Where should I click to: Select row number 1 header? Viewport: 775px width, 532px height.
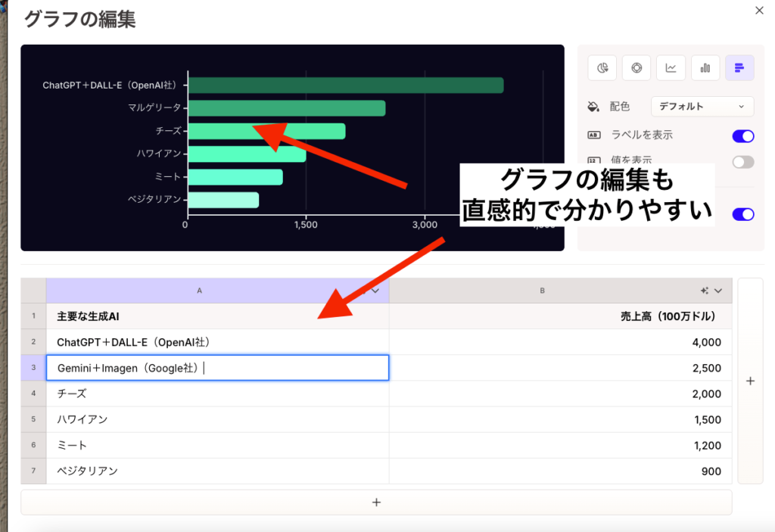(x=33, y=316)
